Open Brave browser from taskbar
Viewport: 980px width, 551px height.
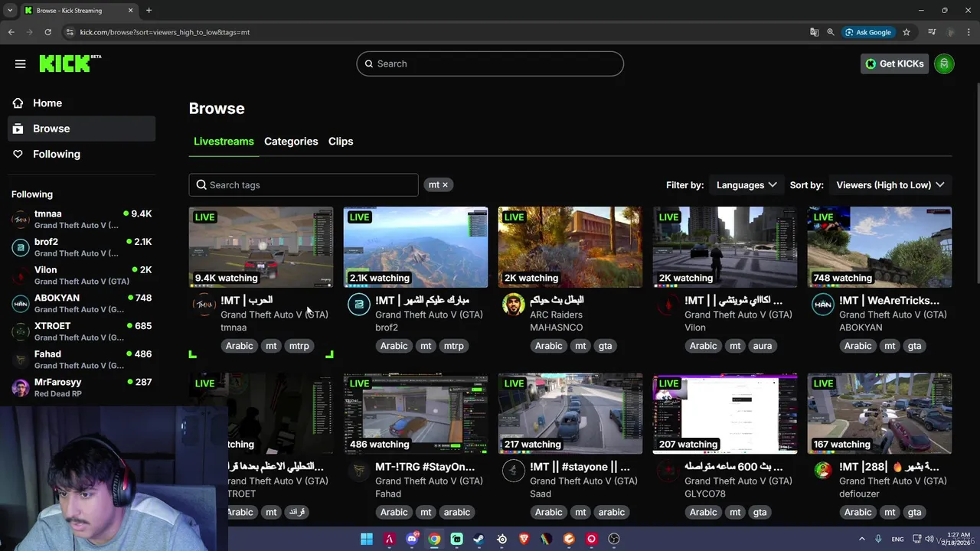[x=524, y=539]
